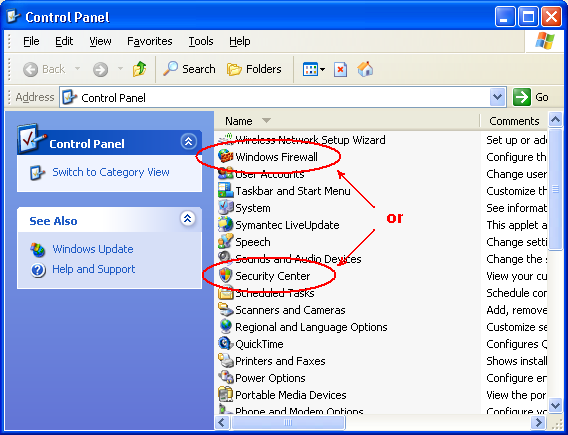Click the vertical scrollbar up arrow

[x=555, y=119]
